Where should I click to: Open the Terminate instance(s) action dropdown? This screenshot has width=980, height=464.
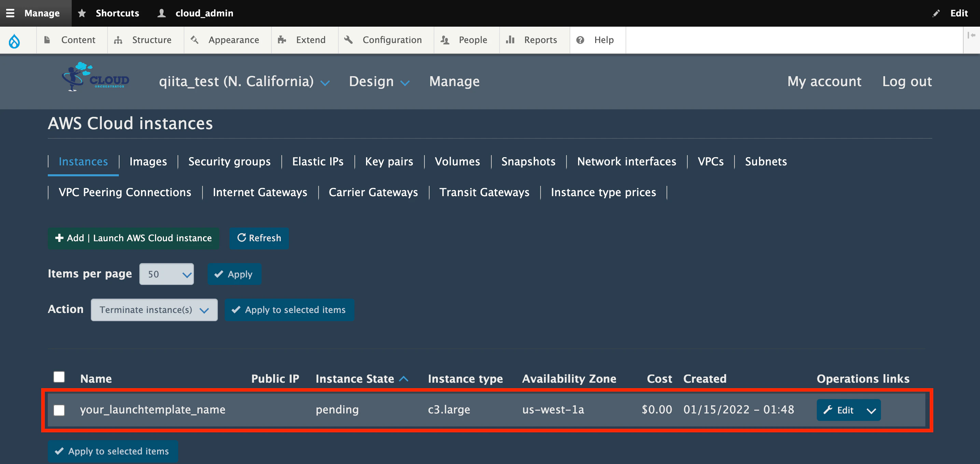click(x=154, y=310)
